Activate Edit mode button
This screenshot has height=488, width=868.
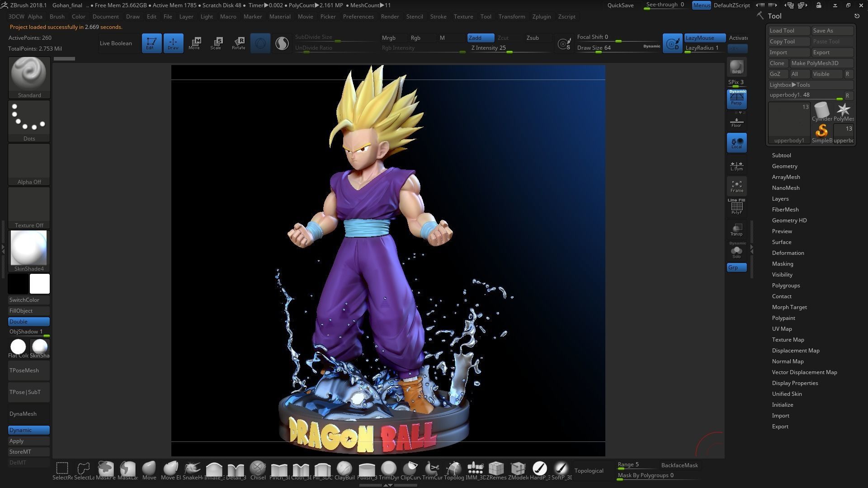pos(151,43)
